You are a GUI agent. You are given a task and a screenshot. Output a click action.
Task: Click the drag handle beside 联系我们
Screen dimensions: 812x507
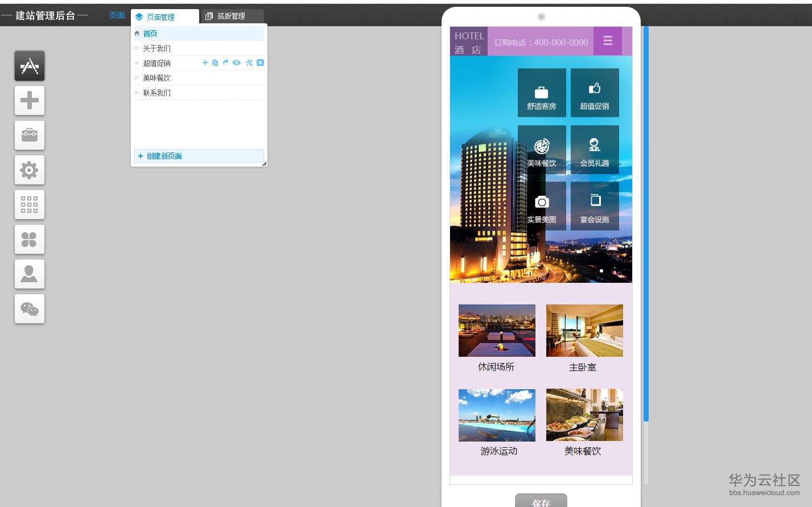pos(137,93)
